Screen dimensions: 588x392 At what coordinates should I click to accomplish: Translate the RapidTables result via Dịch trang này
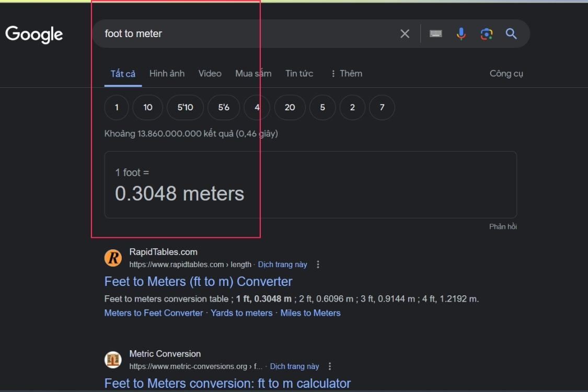(x=282, y=264)
